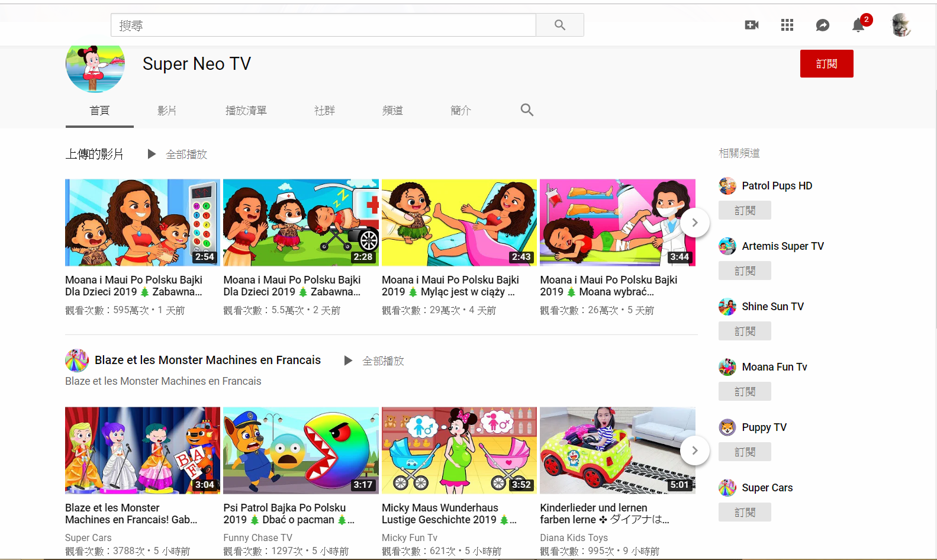Screen dimensions: 937x560
Task: Open title 'Moana wybrać...' video
Action: coord(608,286)
